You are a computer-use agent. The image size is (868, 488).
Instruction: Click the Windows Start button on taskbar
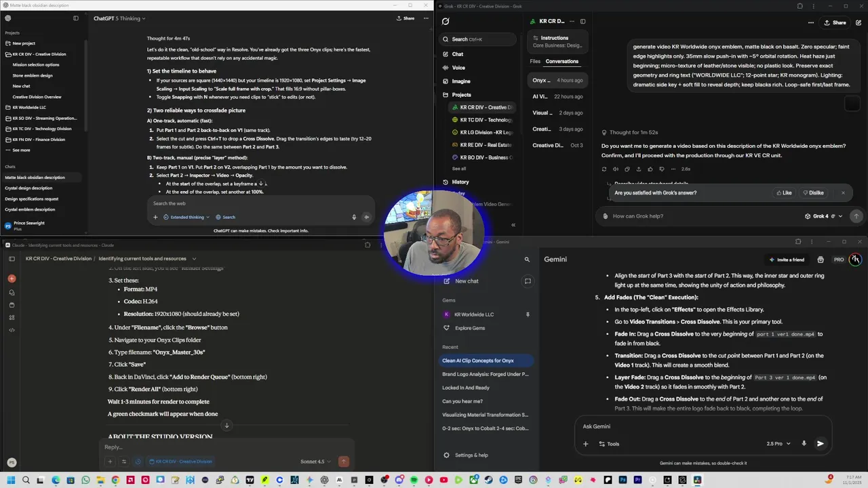pyautogui.click(x=11, y=480)
